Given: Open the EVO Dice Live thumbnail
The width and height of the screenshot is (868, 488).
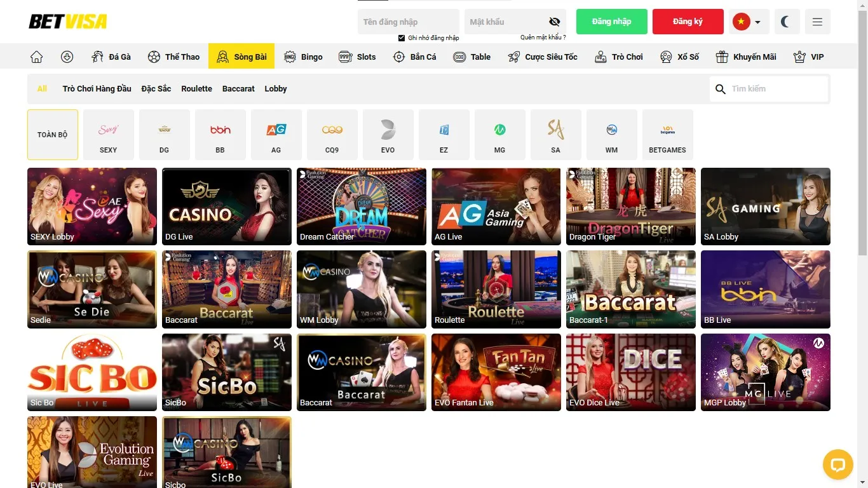Looking at the screenshot, I should 631,372.
